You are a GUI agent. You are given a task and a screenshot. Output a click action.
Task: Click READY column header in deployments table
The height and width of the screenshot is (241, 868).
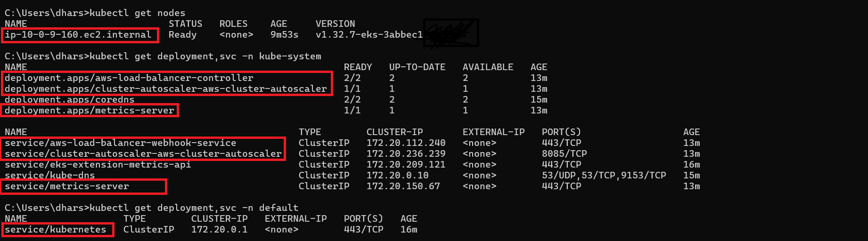358,67
